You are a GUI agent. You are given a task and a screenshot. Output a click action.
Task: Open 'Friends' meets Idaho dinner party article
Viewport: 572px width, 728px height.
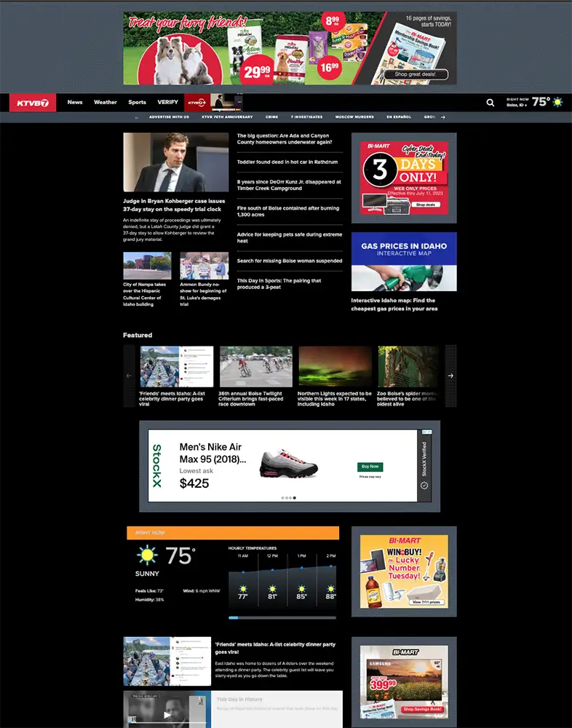point(275,648)
